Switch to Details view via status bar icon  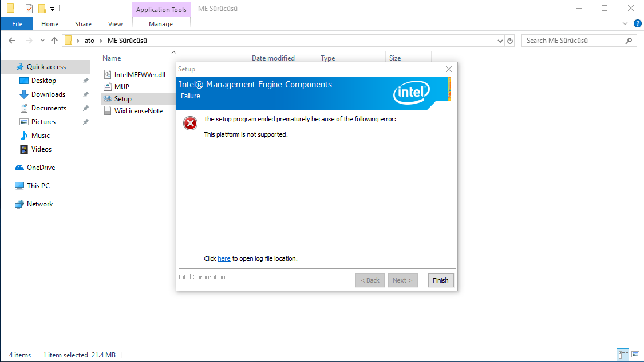click(623, 355)
